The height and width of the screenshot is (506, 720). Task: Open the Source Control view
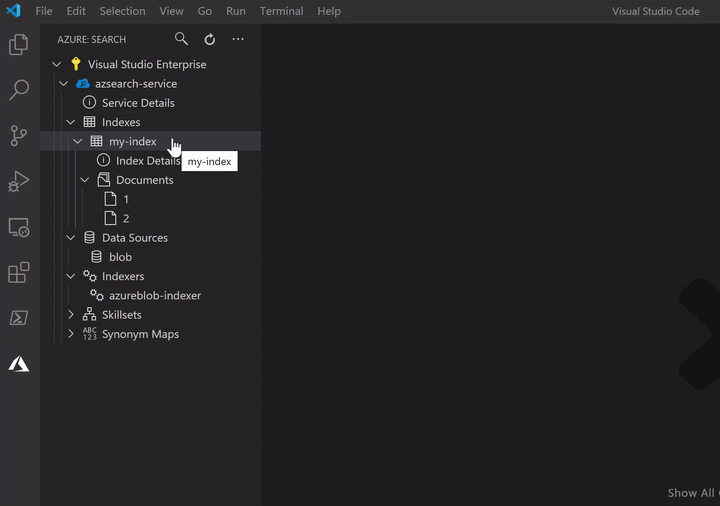pyautogui.click(x=19, y=136)
